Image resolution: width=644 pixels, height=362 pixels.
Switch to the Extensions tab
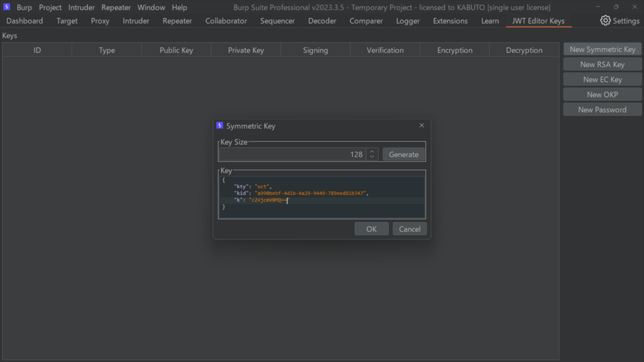[x=450, y=21]
